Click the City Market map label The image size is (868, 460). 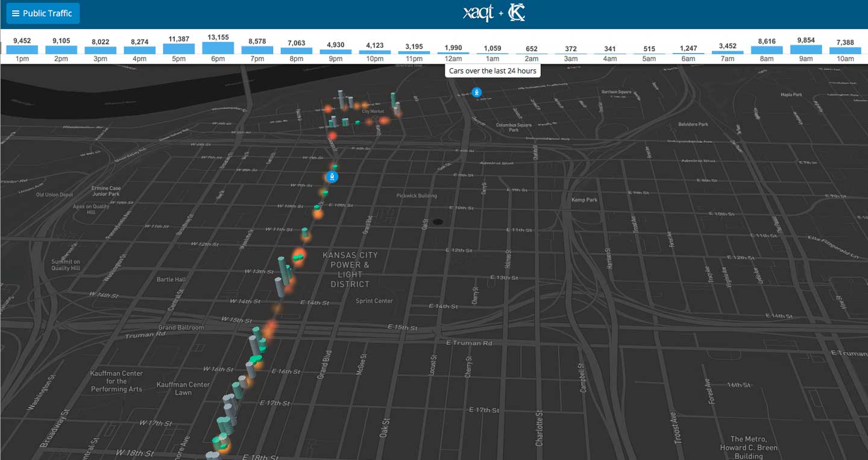(373, 112)
